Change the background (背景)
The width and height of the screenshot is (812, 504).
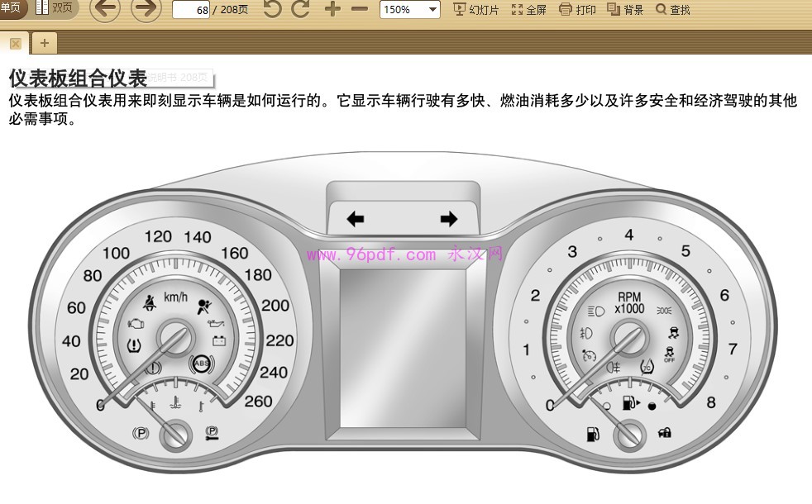click(625, 10)
